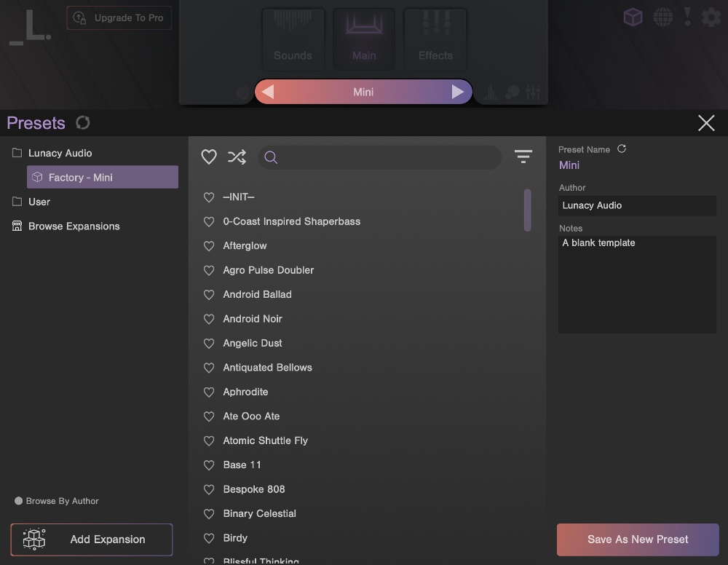Open notifications via the exclamation icon
This screenshot has height=565, width=728.
(687, 17)
